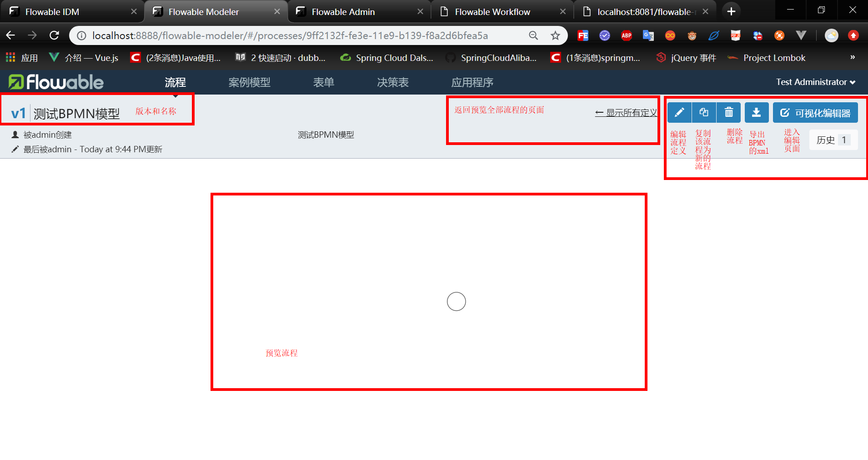
Task: Click the FE helper extension icon
Action: tap(583, 35)
